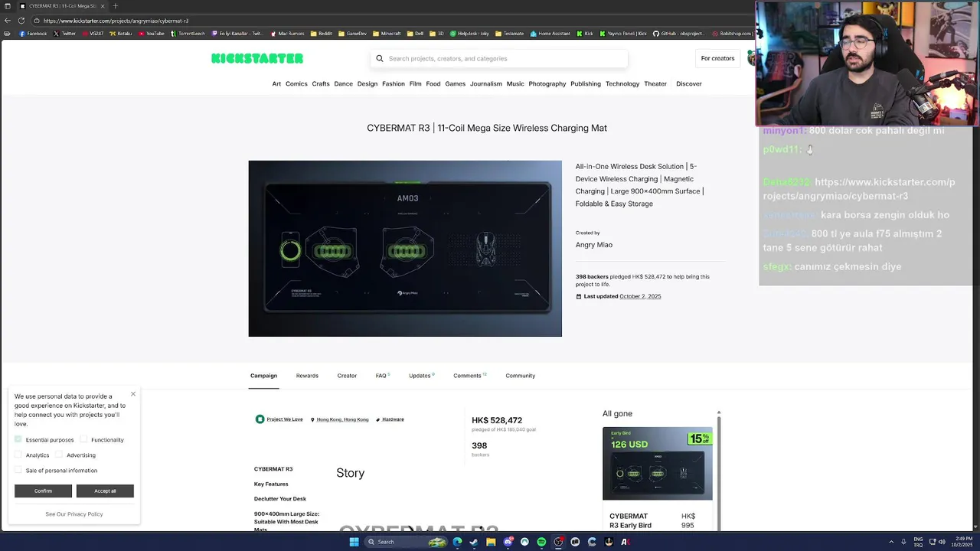
Task: Open a new browser tab with plus icon
Action: point(115,6)
